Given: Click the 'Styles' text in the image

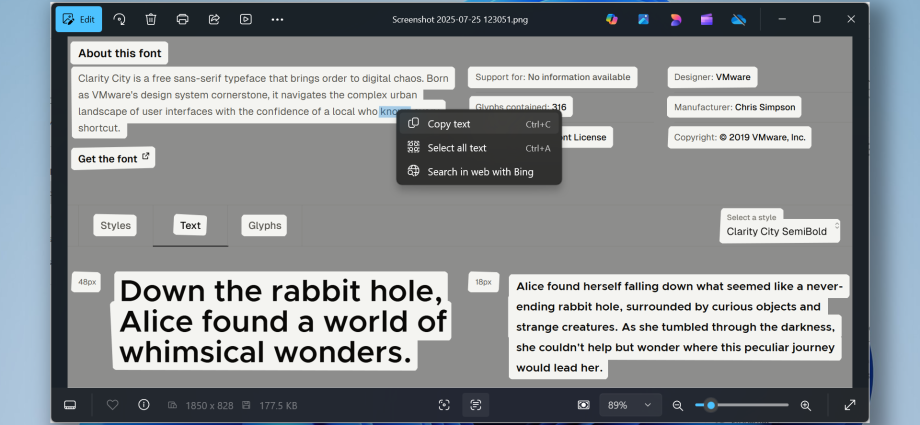Looking at the screenshot, I should 116,225.
